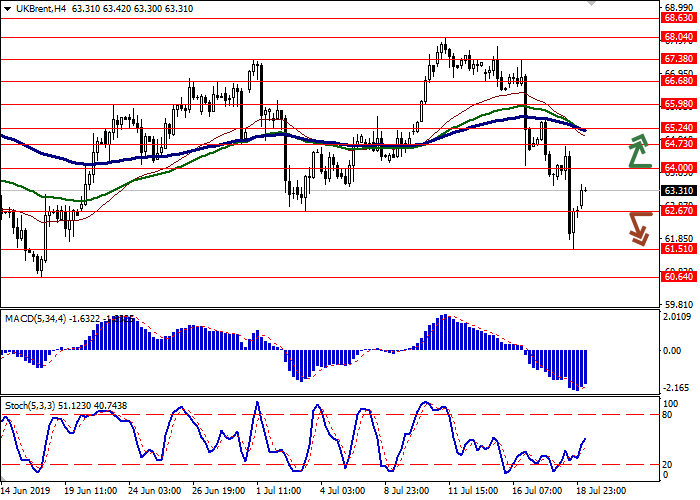Click the red downward arrow icon
The height and width of the screenshot is (500, 700).
click(638, 226)
